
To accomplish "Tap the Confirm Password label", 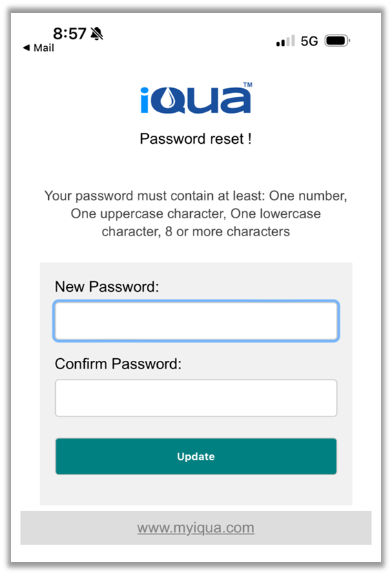I will (x=118, y=364).
